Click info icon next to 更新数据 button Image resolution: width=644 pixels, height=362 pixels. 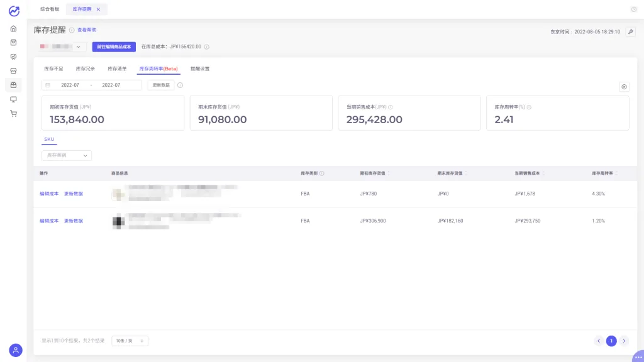180,85
